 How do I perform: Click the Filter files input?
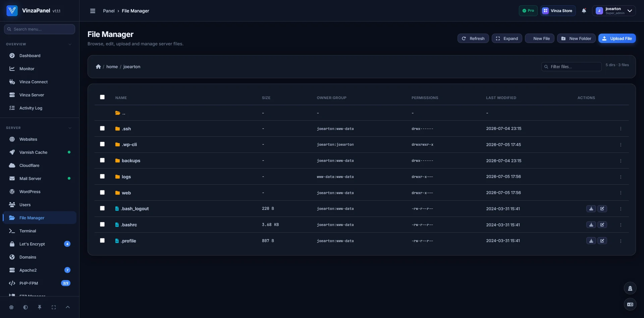coord(571,66)
